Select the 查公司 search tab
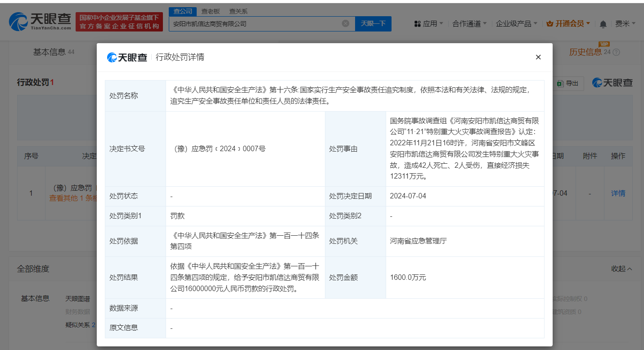 [x=183, y=11]
